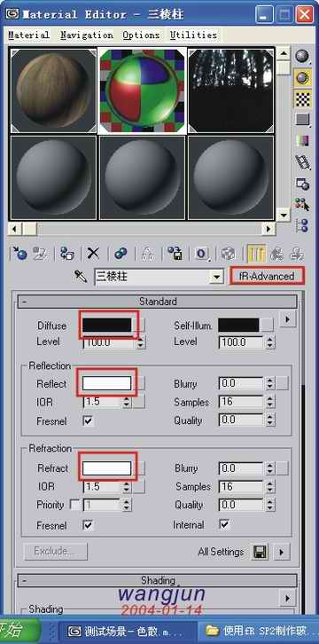The image size is (319, 644).
Task: Click the white Reflect color swatch
Action: [x=107, y=383]
